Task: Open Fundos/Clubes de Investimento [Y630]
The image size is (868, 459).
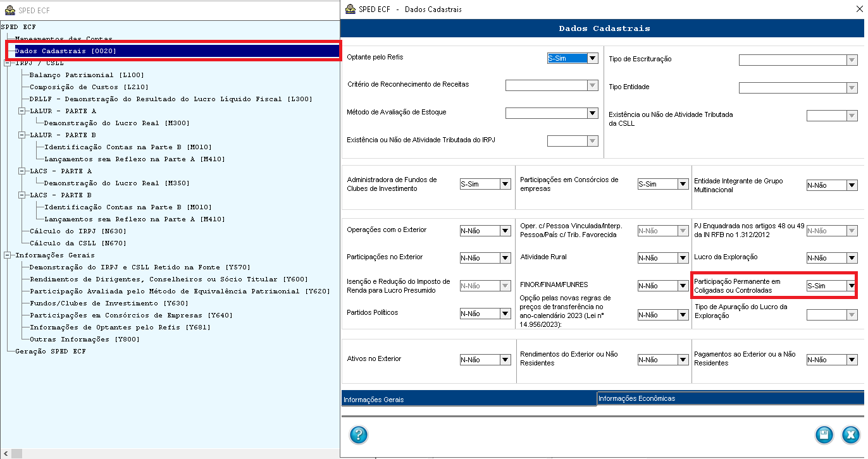Action: pos(109,303)
